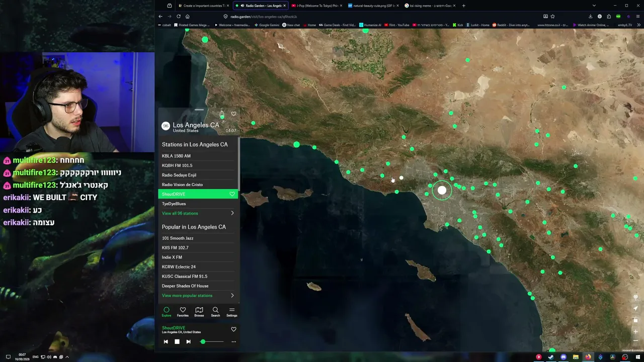Viewport: 644px width, 362px height.
Task: Open the Flint - YouTube bookmark
Action: tap(396, 25)
